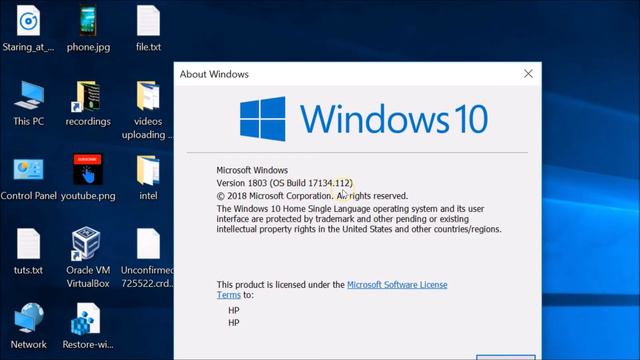This screenshot has width=640, height=360.
Task: Select tuts.txt text file icon
Action: click(28, 244)
